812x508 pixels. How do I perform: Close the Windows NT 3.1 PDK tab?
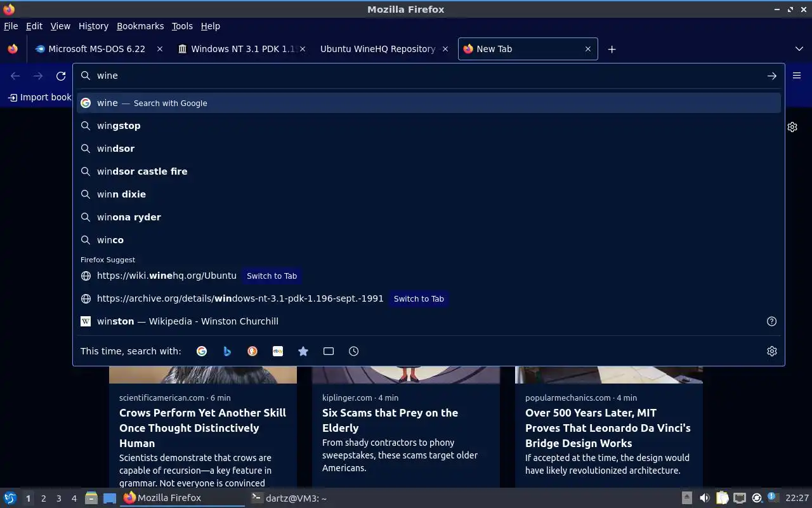[303, 49]
